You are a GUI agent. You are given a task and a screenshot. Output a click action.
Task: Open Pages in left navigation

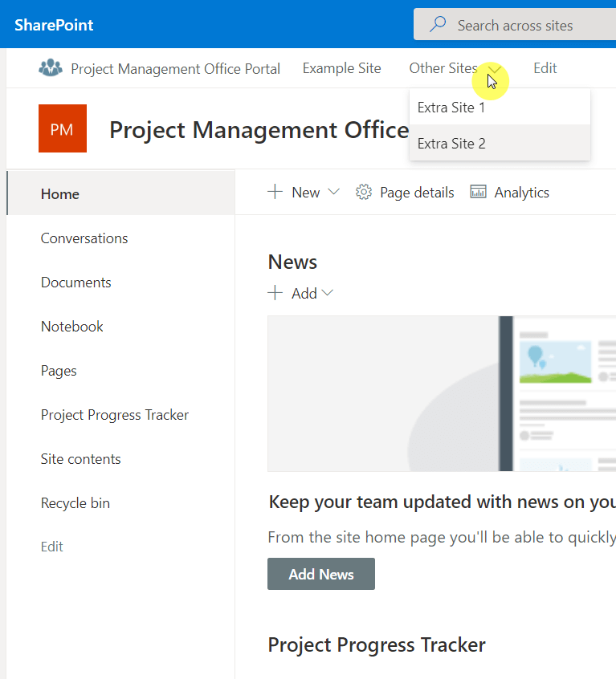[x=59, y=371]
